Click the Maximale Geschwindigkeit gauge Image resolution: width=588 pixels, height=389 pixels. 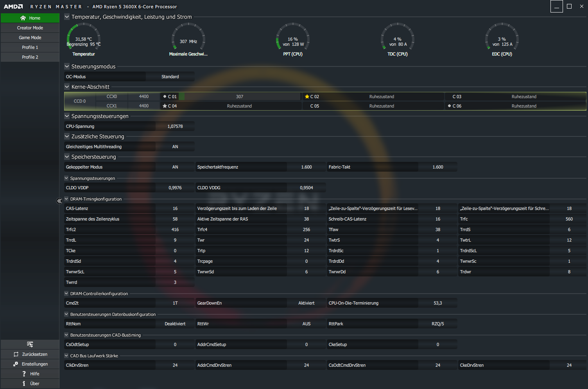coord(188,39)
